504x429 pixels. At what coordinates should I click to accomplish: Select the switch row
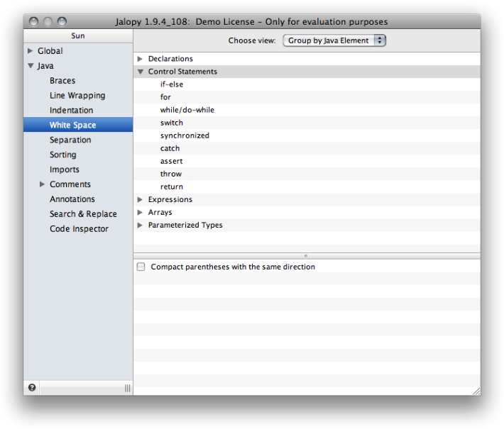[307, 123]
